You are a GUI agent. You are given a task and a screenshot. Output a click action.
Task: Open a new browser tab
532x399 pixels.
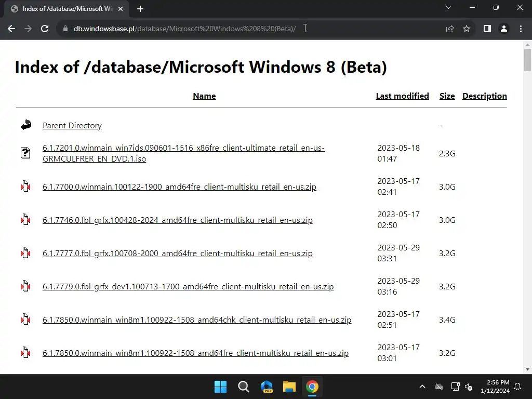click(x=140, y=9)
